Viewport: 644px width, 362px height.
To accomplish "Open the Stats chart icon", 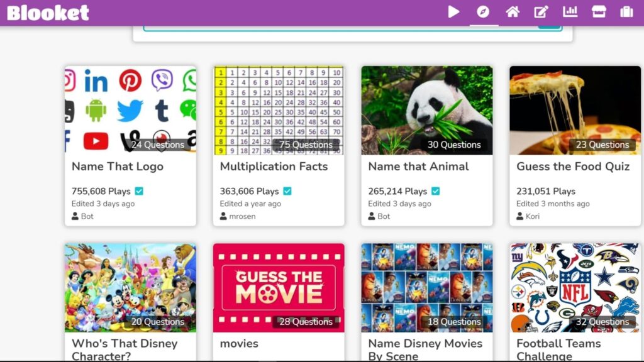I will point(570,11).
